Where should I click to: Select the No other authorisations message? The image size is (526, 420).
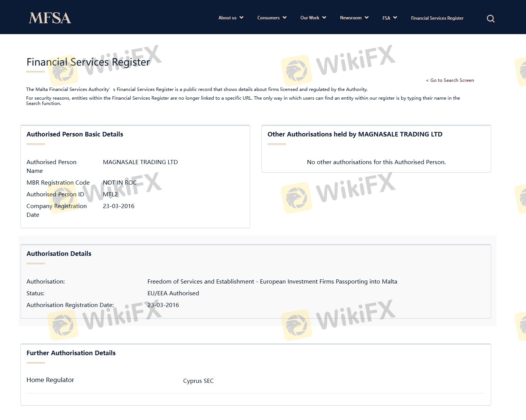tap(376, 162)
